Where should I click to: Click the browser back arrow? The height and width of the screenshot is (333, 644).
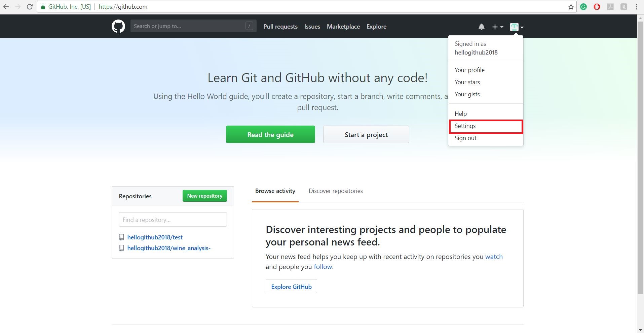click(x=6, y=7)
